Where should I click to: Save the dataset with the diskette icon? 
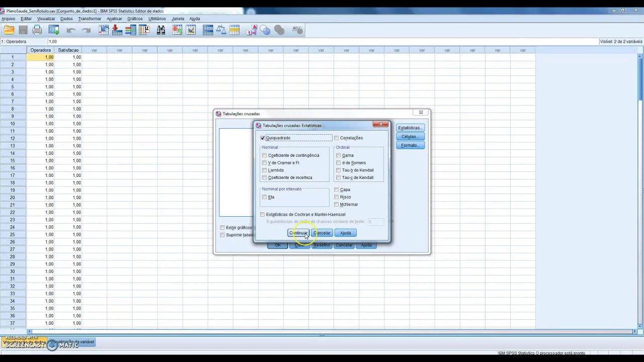(23, 30)
